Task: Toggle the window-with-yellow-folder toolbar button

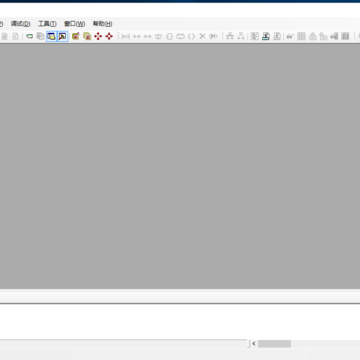Action: 51,36
